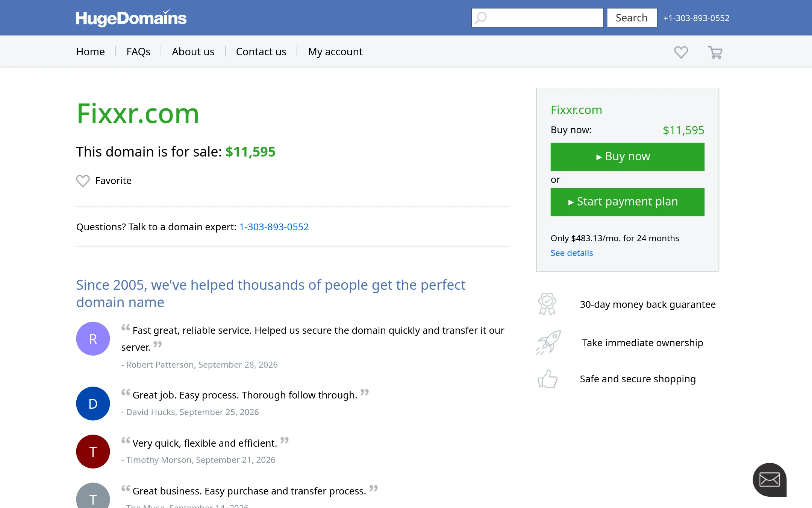The image size is (812, 508).
Task: Click "Only $483.13/mo. for 24 months" text
Action: point(615,238)
